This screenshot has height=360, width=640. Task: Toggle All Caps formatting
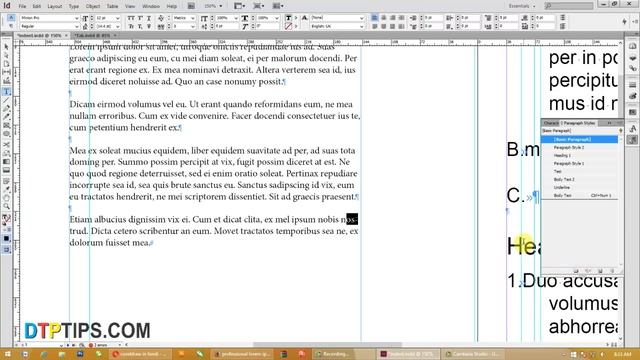pos(131,18)
